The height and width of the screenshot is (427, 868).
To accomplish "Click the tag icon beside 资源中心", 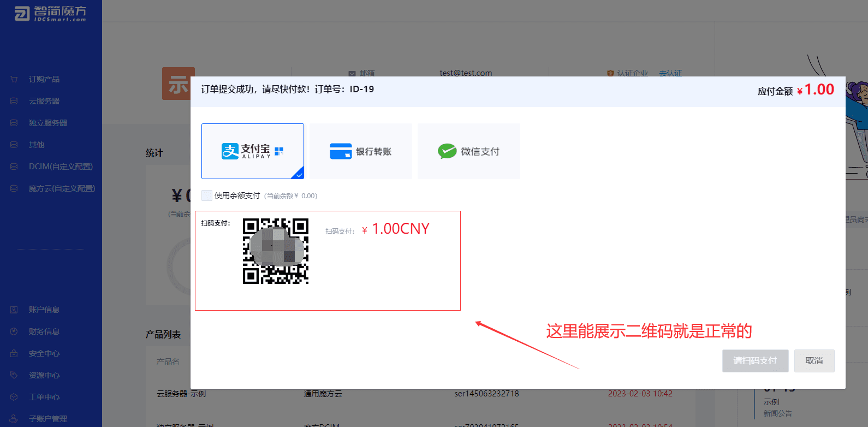I will point(14,375).
